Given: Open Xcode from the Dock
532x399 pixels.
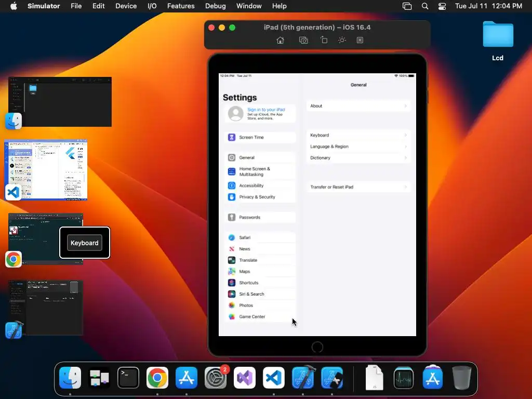Looking at the screenshot, I should 303,378.
